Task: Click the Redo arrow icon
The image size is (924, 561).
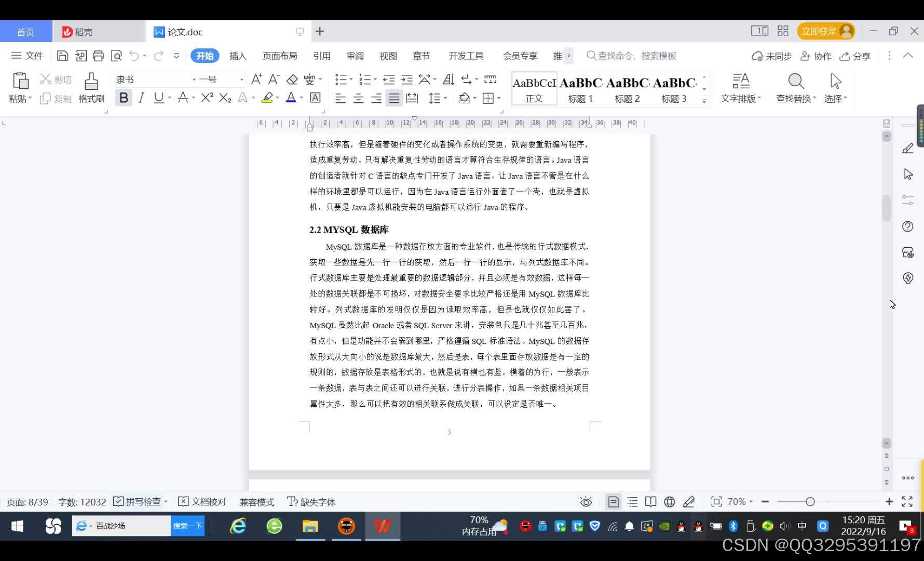Action: tap(158, 56)
